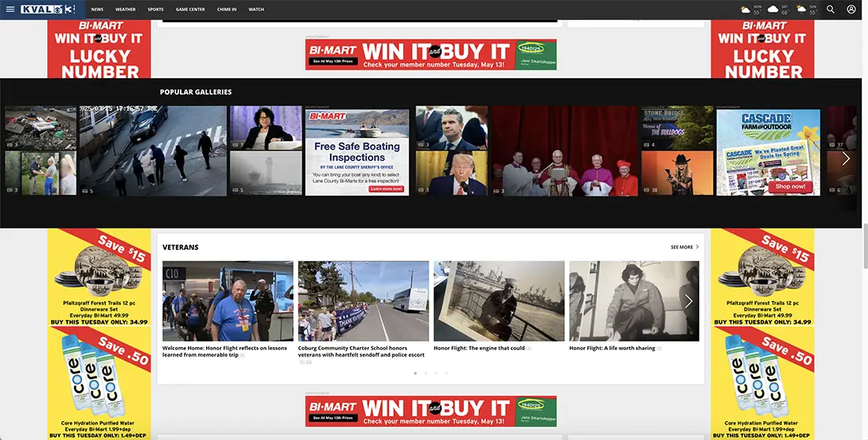View the current Now 55° weather icon

[x=746, y=9]
